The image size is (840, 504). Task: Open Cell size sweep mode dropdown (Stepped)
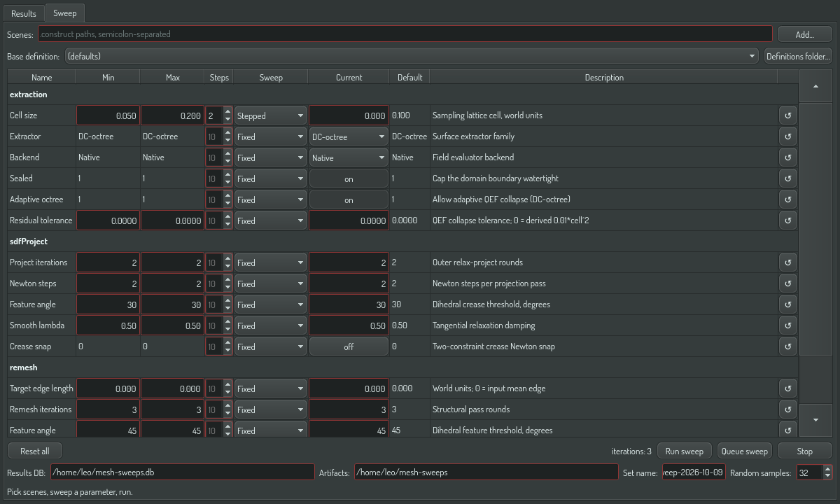[x=271, y=115]
